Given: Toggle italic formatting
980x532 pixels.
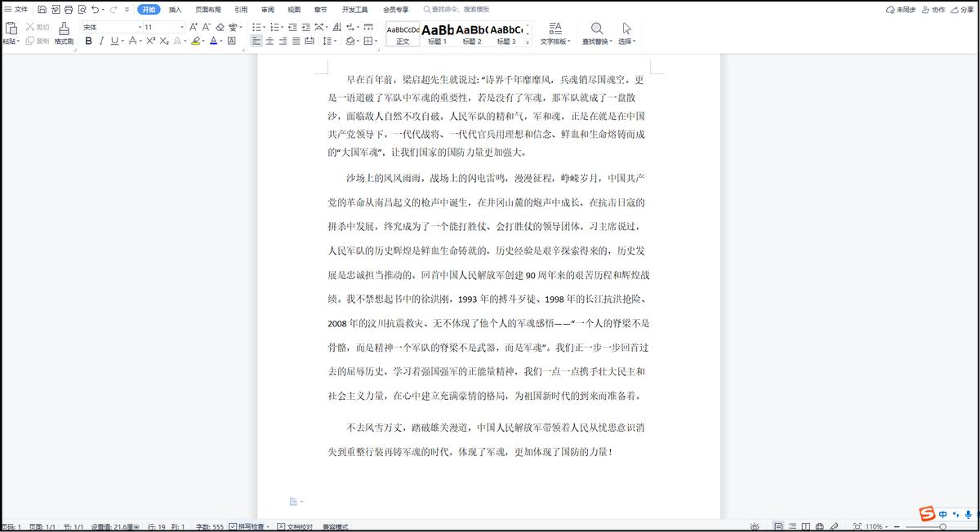Looking at the screenshot, I should click(x=101, y=42).
